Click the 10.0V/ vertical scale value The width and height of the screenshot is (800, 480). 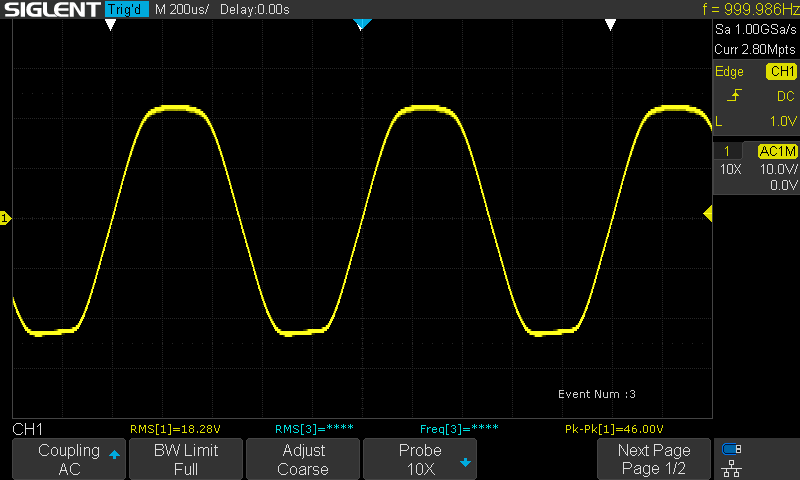tap(779, 169)
